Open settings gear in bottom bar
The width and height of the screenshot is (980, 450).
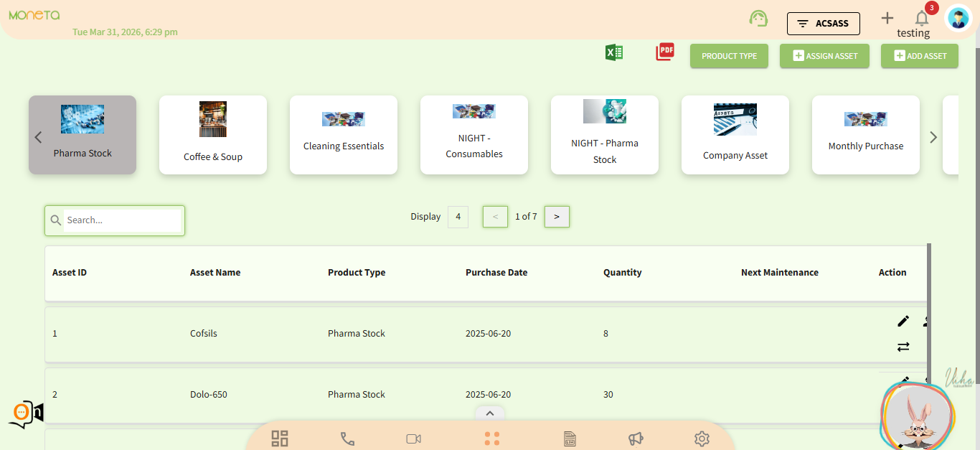702,439
